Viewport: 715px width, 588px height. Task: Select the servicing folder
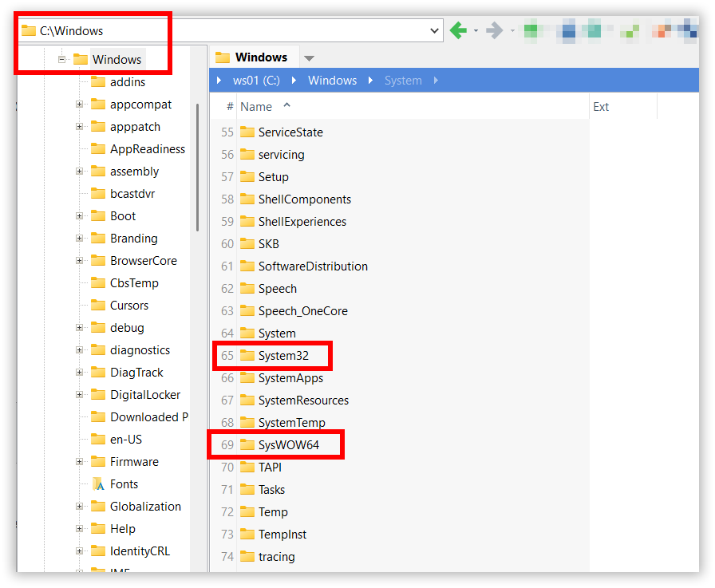[x=281, y=155]
